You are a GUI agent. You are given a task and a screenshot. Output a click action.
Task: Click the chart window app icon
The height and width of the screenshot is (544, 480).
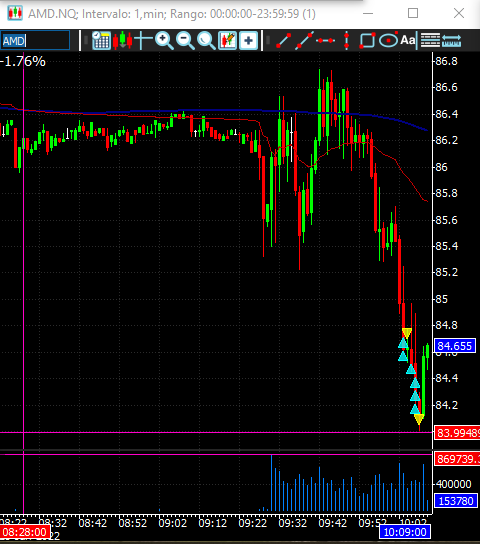15,13
